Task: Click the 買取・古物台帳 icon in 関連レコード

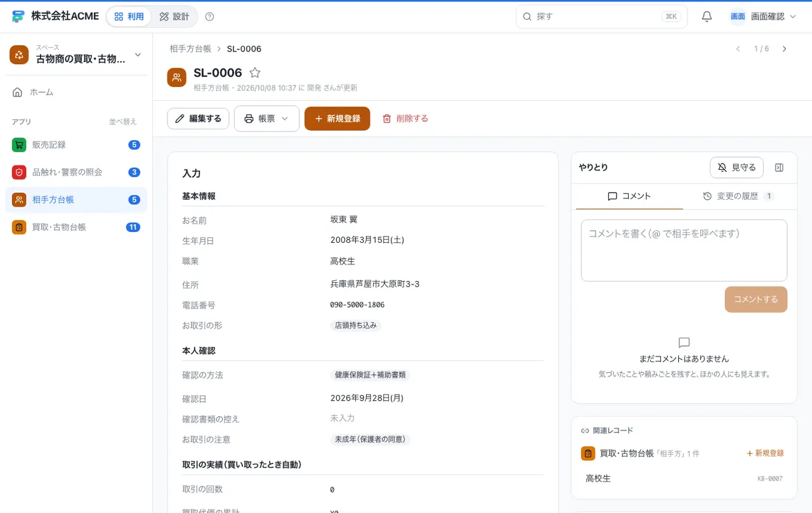Action: coord(588,453)
